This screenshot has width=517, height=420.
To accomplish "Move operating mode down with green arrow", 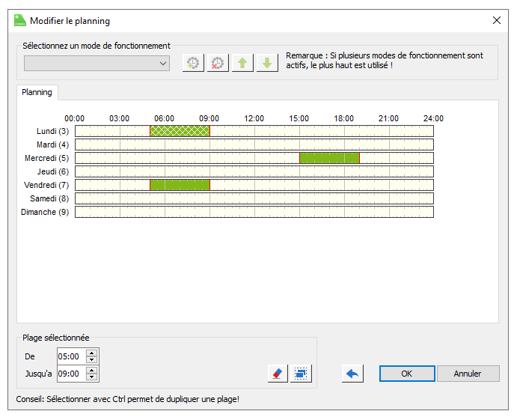I will (267, 64).
